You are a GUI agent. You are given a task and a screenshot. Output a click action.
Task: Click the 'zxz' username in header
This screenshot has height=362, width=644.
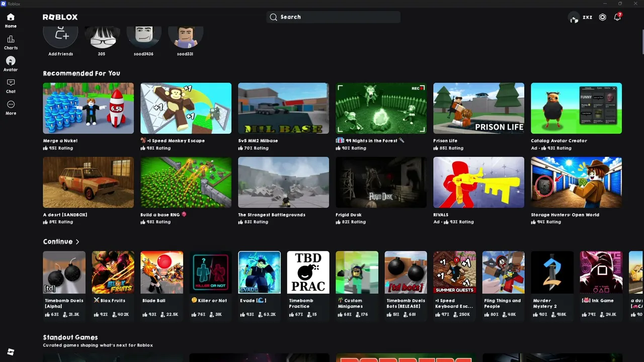pos(588,17)
